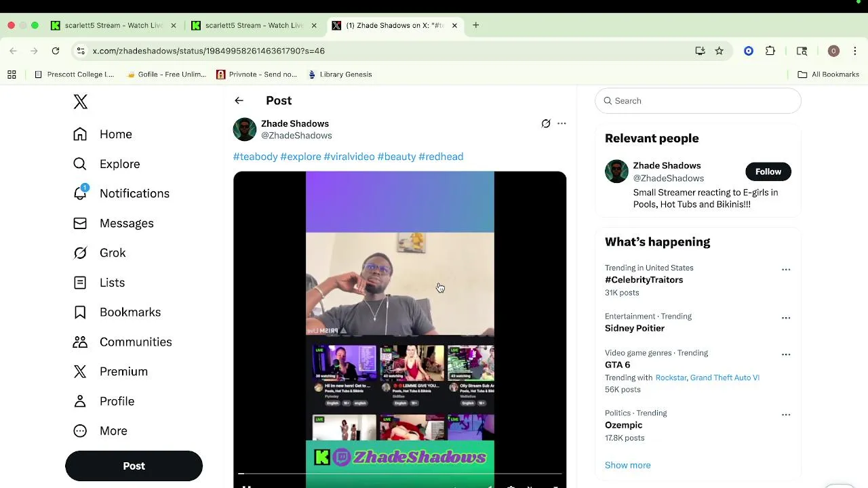868x488 pixels.
Task: Click the install app icon in address bar
Action: coord(701,51)
